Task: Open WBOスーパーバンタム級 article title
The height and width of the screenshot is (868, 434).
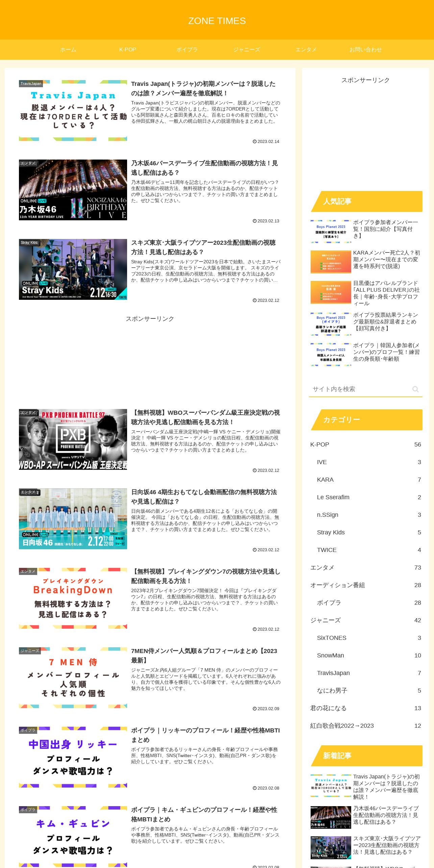Action: click(x=206, y=417)
